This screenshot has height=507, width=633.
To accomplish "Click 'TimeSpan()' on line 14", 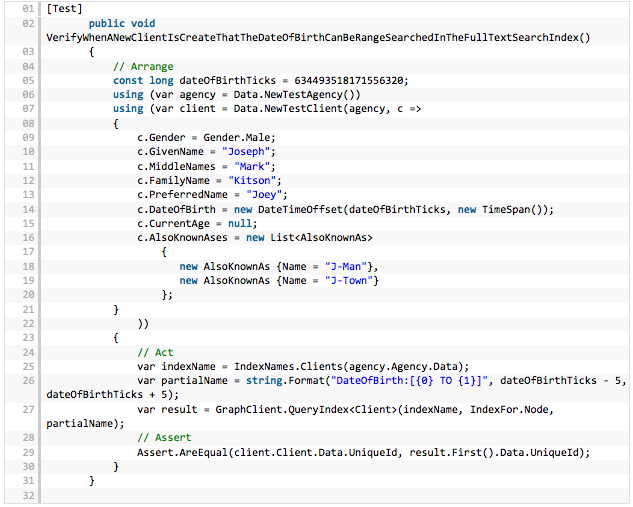I will tap(512, 210).
